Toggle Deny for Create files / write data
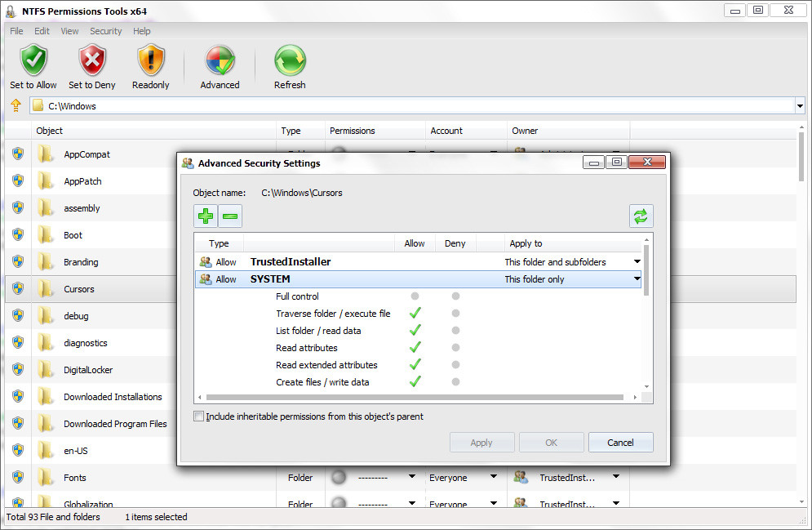Image resolution: width=812 pixels, height=530 pixels. point(455,382)
